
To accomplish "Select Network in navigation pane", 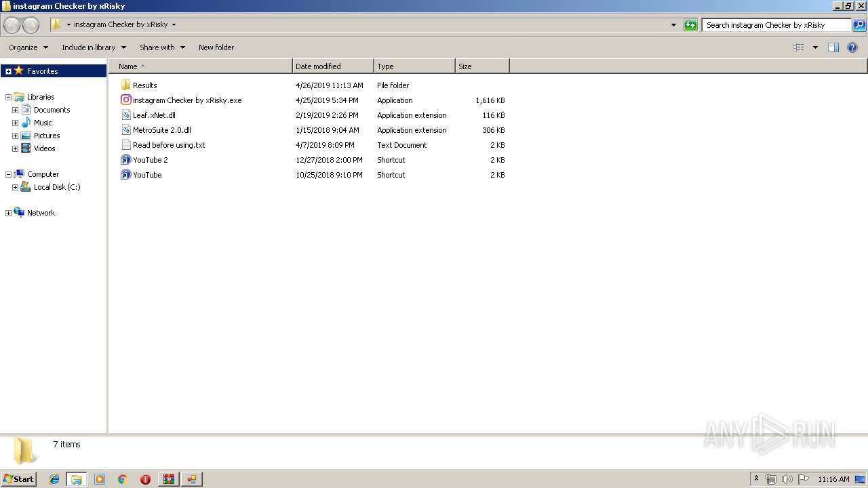I will pyautogui.click(x=41, y=213).
